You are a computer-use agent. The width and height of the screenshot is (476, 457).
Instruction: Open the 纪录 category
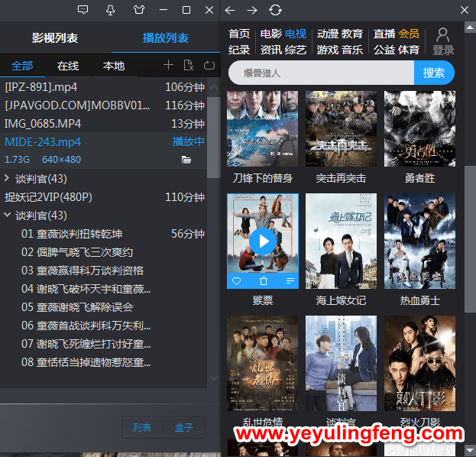pyautogui.click(x=239, y=50)
